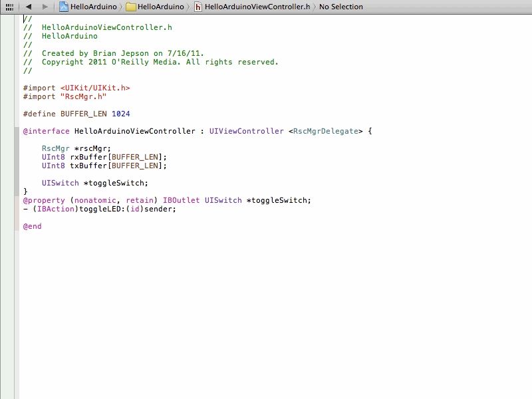Viewport: 532px width, 399px height.
Task: Click the 'IBAction' return type
Action: (x=56, y=209)
